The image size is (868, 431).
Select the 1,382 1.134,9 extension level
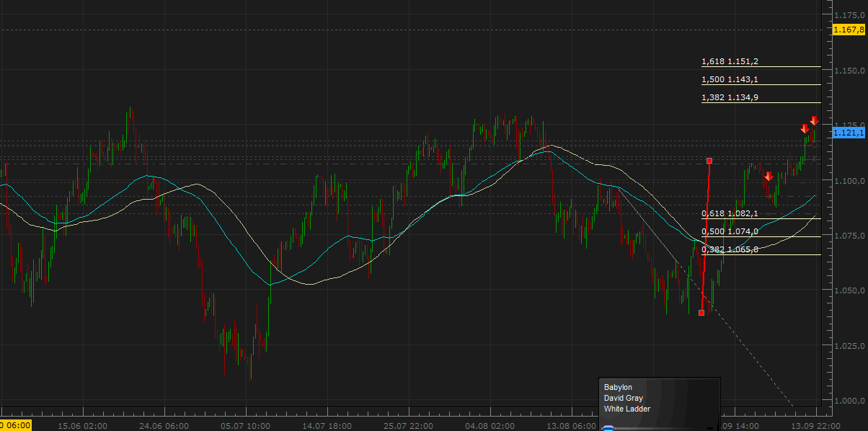[730, 97]
